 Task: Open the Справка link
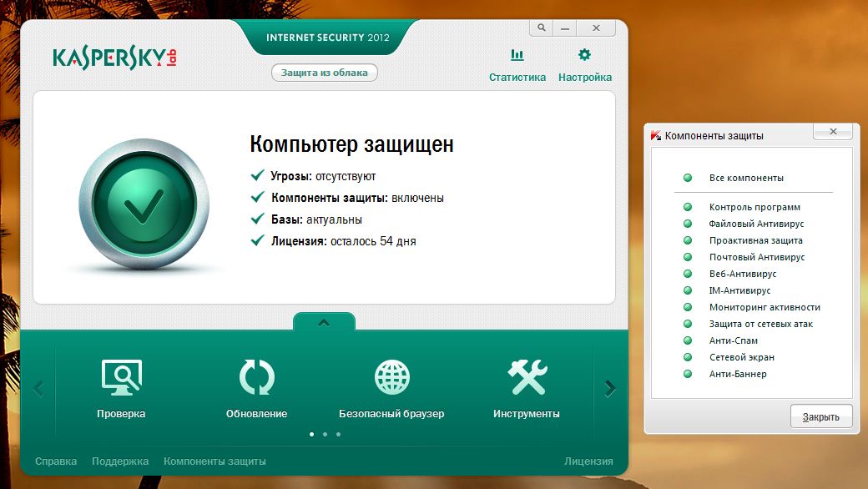pyautogui.click(x=56, y=461)
